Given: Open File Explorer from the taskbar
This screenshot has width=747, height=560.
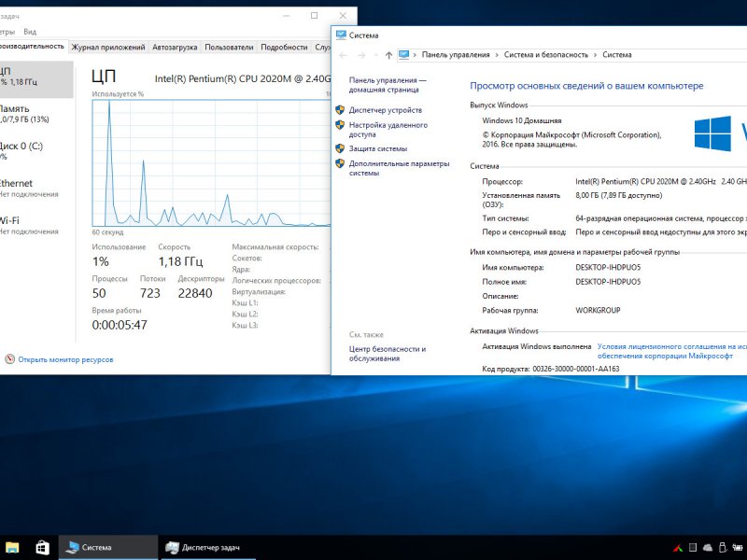Looking at the screenshot, I should [x=11, y=548].
